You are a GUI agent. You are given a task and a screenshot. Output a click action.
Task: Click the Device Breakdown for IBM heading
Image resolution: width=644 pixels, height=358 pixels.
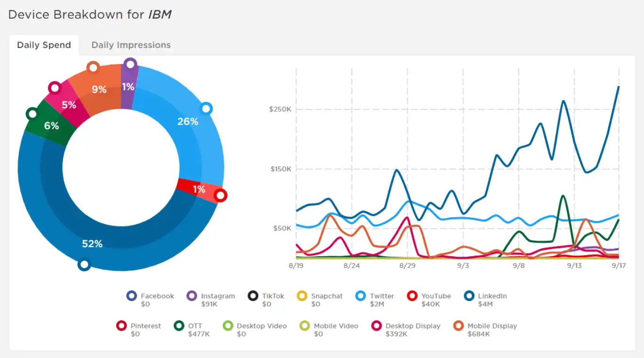89,15
